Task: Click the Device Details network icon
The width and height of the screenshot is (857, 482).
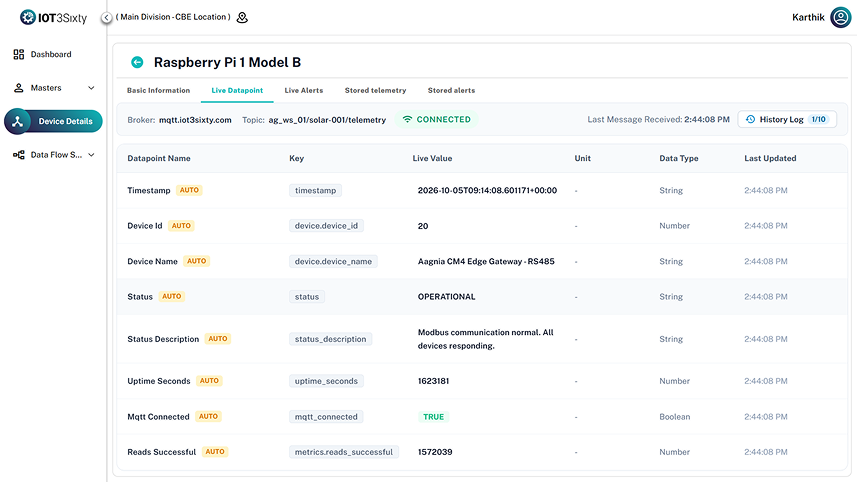Action: pyautogui.click(x=17, y=121)
